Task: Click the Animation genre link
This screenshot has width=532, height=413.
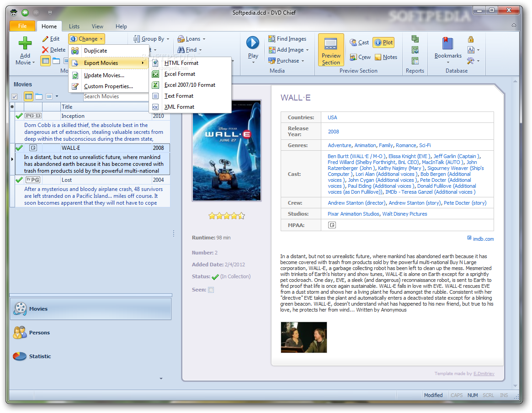Action: (365, 145)
